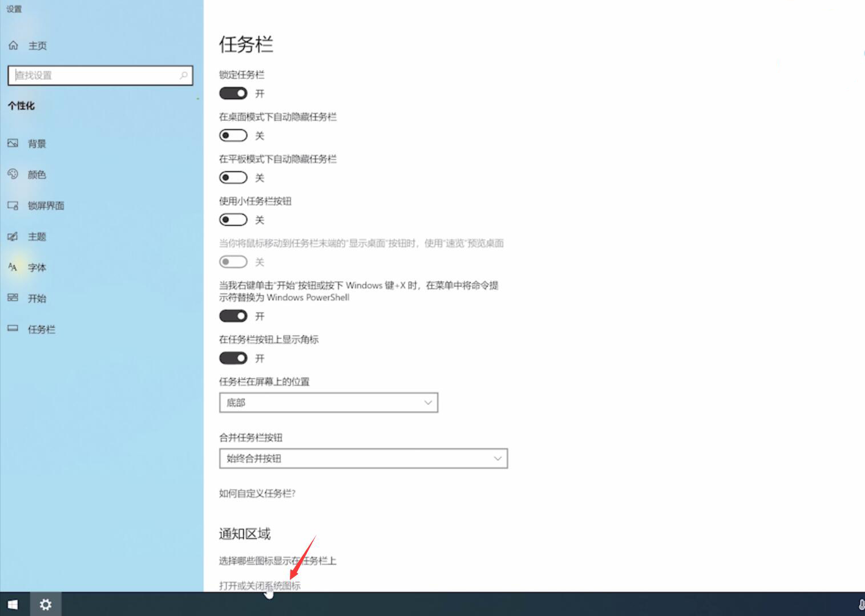
Task: Select 任务栏 in personalization menu
Action: pos(42,329)
